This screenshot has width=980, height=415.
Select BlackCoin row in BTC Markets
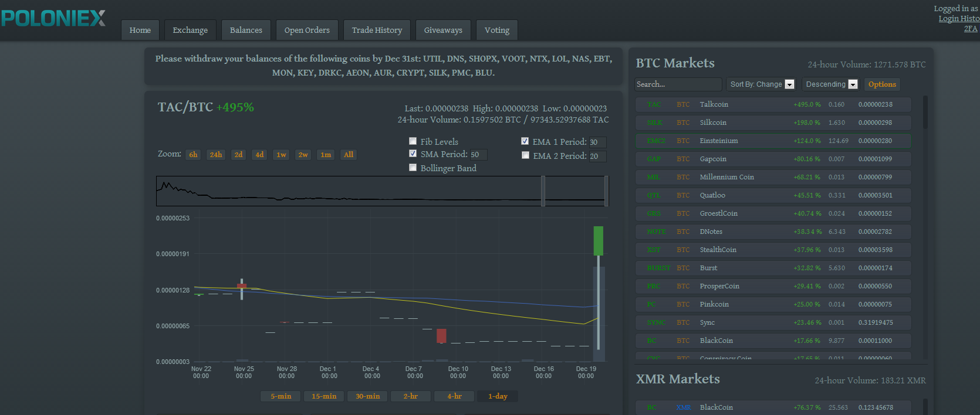pyautogui.click(x=773, y=341)
